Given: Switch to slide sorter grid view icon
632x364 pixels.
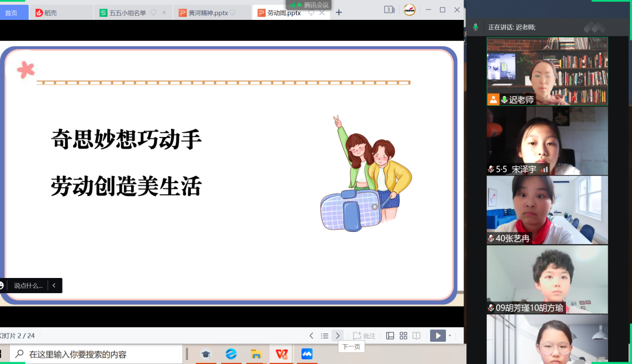Looking at the screenshot, I should point(403,335).
